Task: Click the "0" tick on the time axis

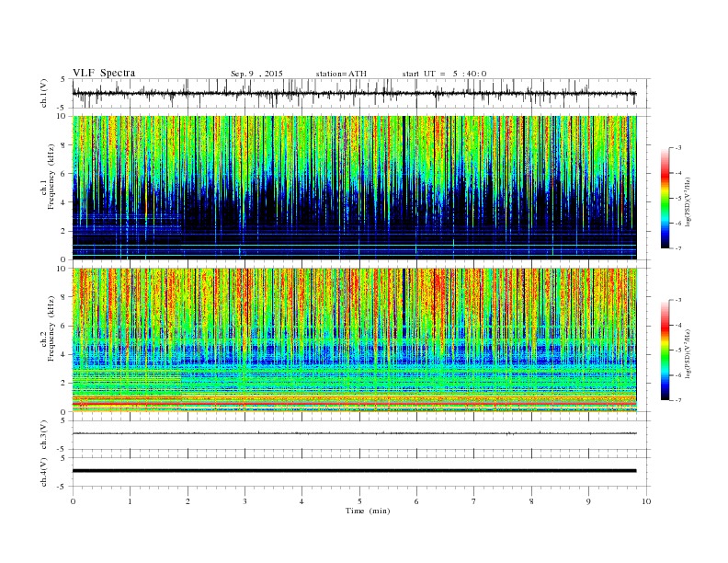Action: click(73, 501)
